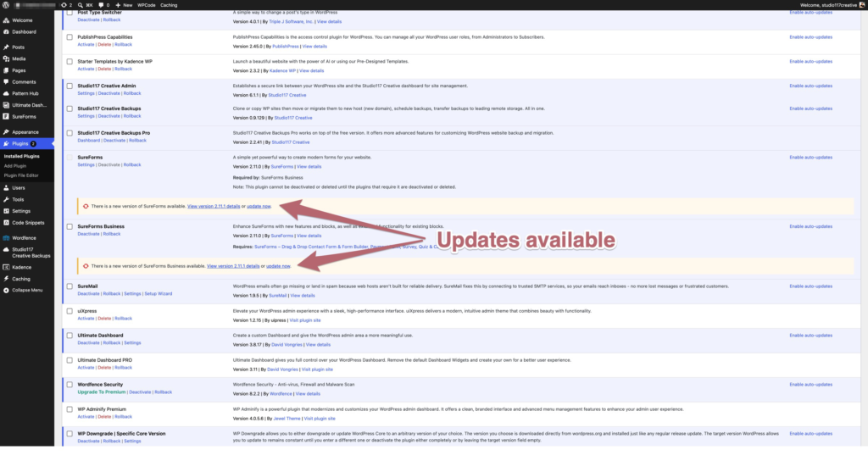This screenshot has width=868, height=461.
Task: Open the Plugins plug icon in sidebar
Action: [x=6, y=143]
